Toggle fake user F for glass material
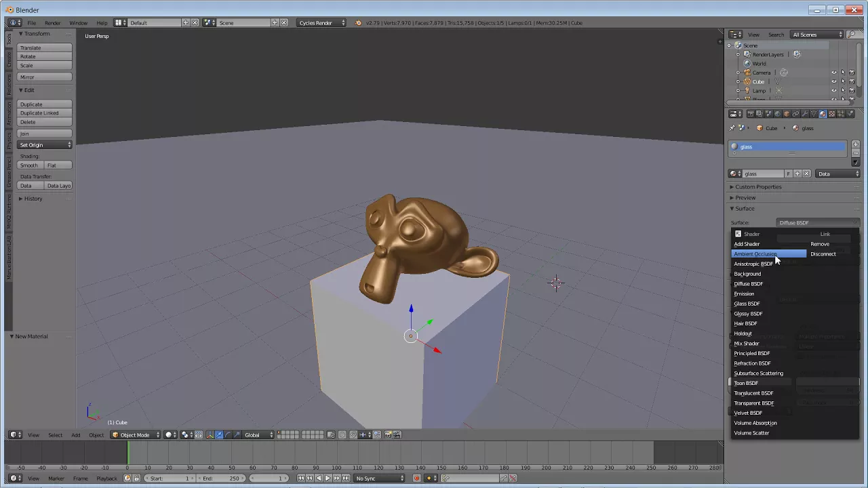This screenshot has height=488, width=868. coord(789,174)
